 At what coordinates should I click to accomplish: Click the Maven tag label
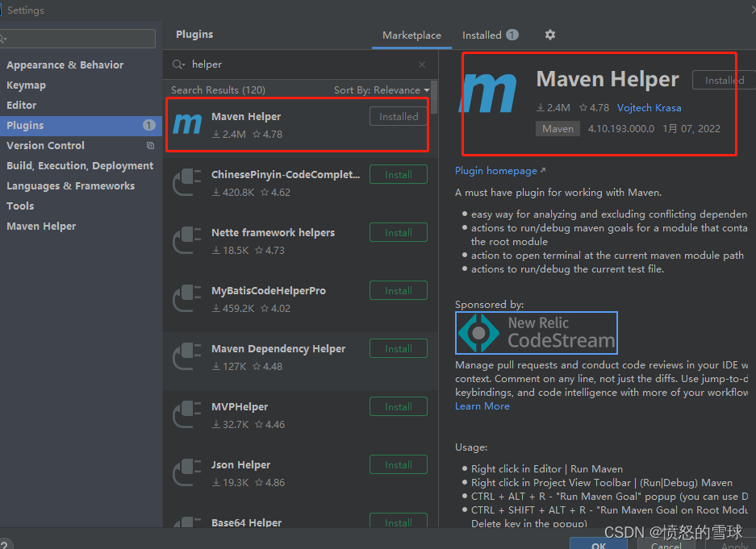point(558,128)
